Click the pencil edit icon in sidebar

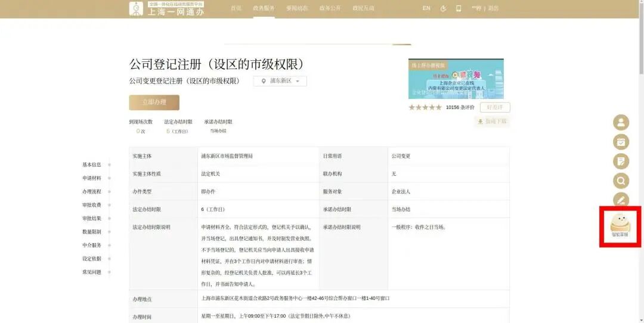[x=621, y=200]
